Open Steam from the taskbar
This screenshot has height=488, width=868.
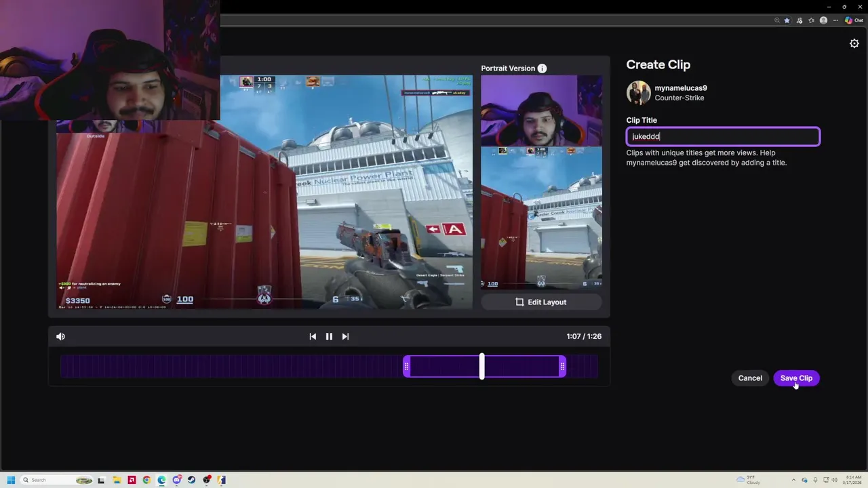click(x=191, y=480)
